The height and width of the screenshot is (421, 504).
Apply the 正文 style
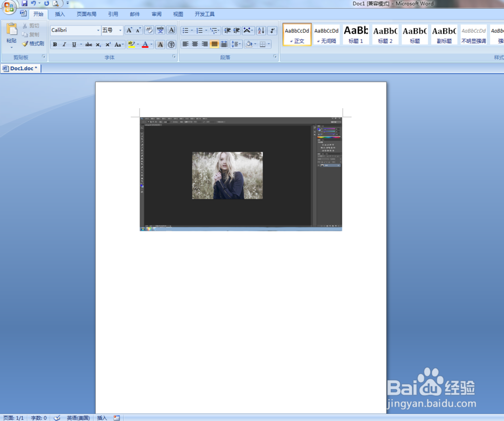(297, 34)
